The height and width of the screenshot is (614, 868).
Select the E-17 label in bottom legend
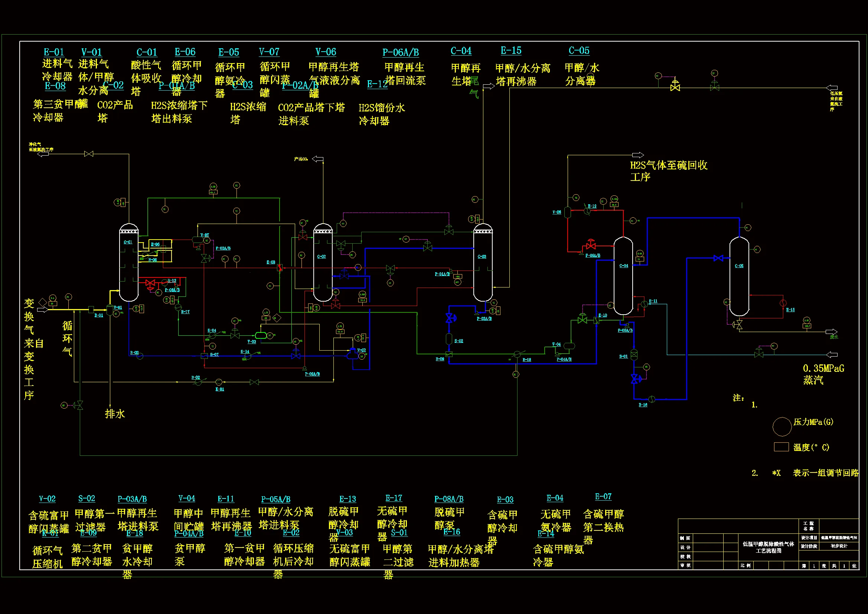pos(394,498)
